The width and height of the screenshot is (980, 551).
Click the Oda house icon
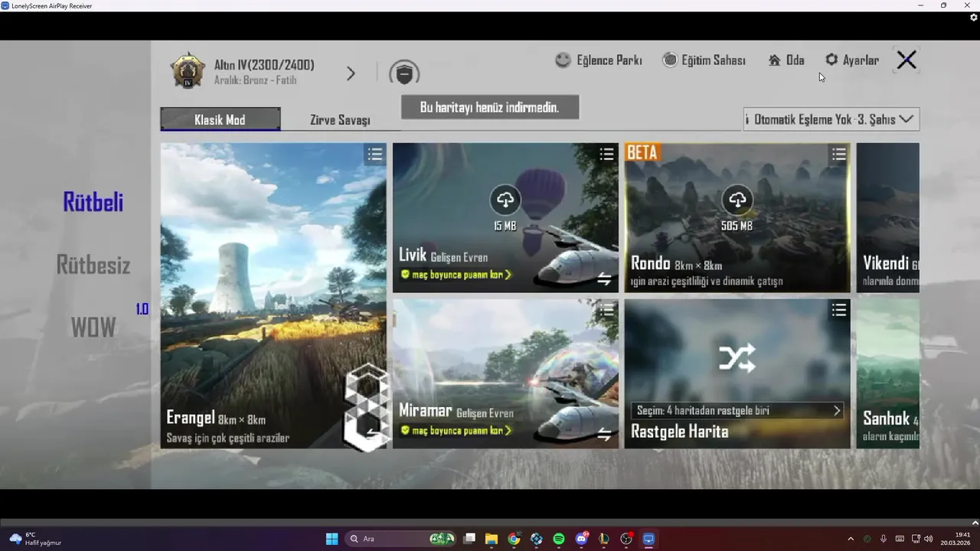(x=775, y=60)
